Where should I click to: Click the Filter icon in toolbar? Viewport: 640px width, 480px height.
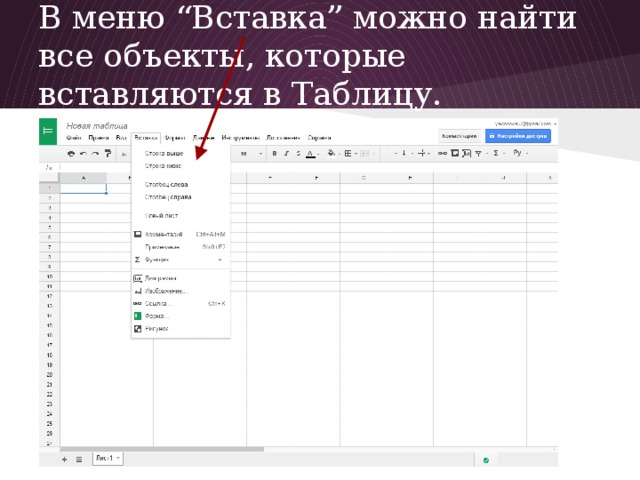478,153
